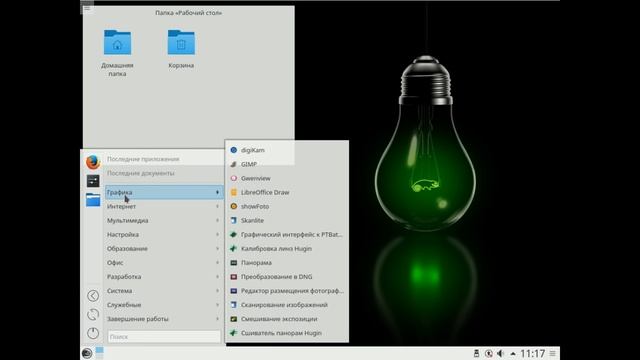Click the circular arrows restart icon
The width and height of the screenshot is (640, 360).
(x=93, y=314)
